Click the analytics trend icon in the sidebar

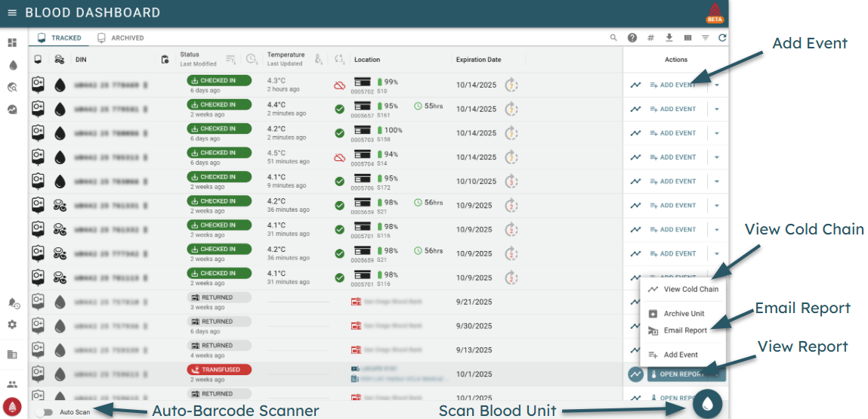pos(12,110)
